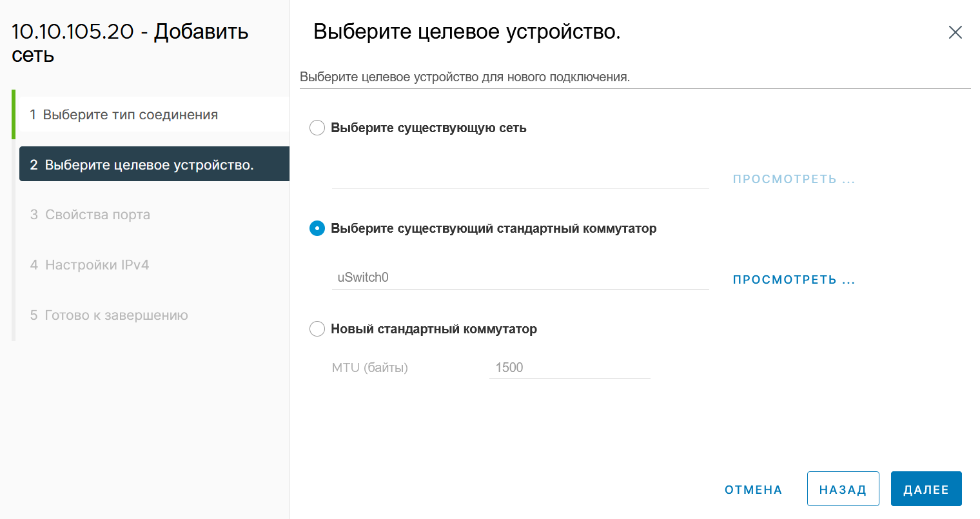Open step 4 'Настройки IPv4'
This screenshot has height=519, width=980.
click(154, 265)
